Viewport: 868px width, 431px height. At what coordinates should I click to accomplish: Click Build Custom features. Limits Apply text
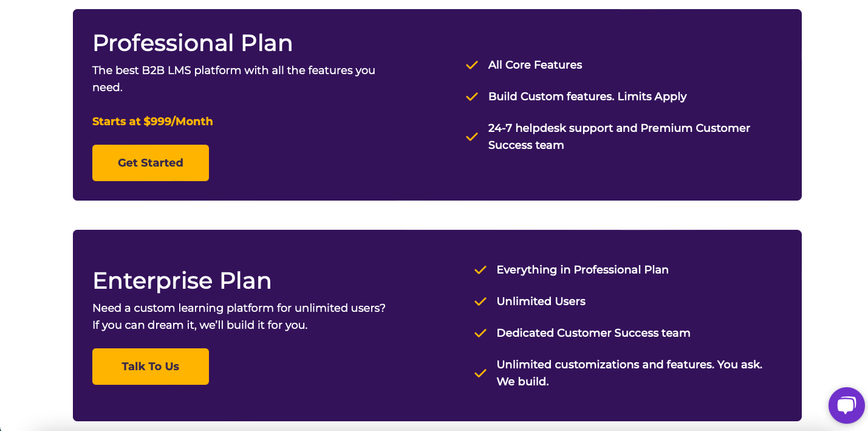pos(587,97)
